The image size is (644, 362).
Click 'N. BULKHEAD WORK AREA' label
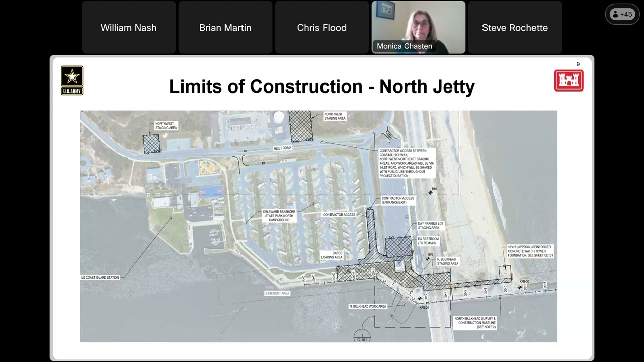[368, 306]
